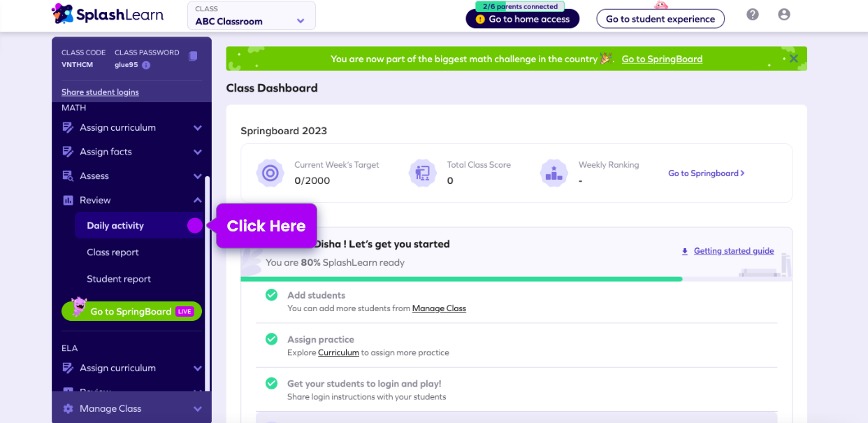
Task: Open the Getting started guide link
Action: point(733,251)
